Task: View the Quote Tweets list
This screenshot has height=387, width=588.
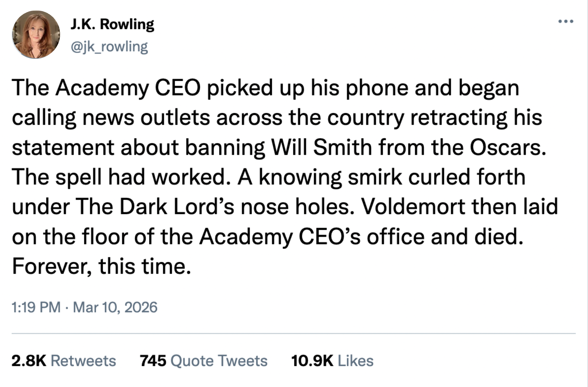Action: click(219, 361)
